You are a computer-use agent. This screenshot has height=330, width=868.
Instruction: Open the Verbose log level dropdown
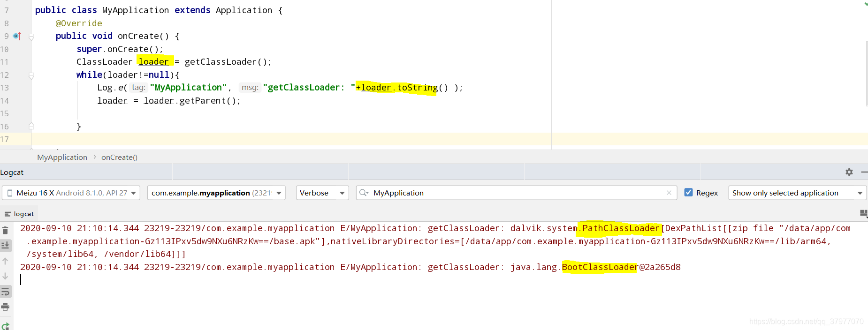tap(322, 193)
